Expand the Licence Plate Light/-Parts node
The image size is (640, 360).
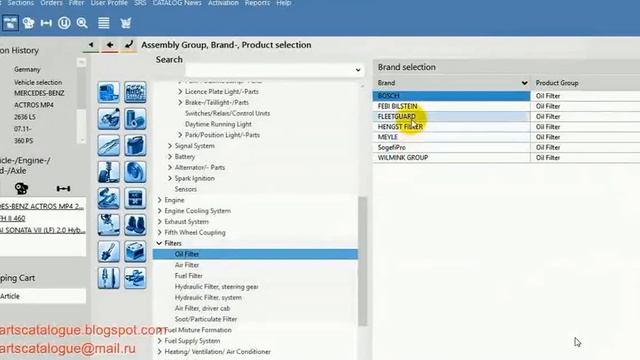(x=180, y=92)
